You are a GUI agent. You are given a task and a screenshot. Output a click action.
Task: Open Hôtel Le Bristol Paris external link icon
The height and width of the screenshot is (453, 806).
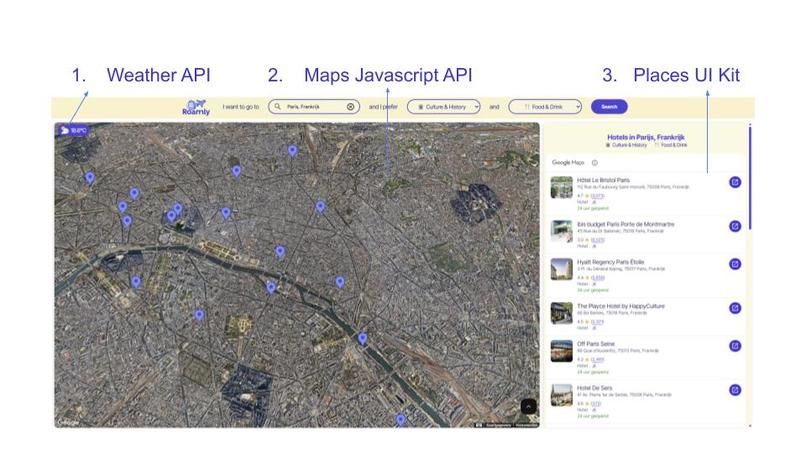tap(735, 182)
